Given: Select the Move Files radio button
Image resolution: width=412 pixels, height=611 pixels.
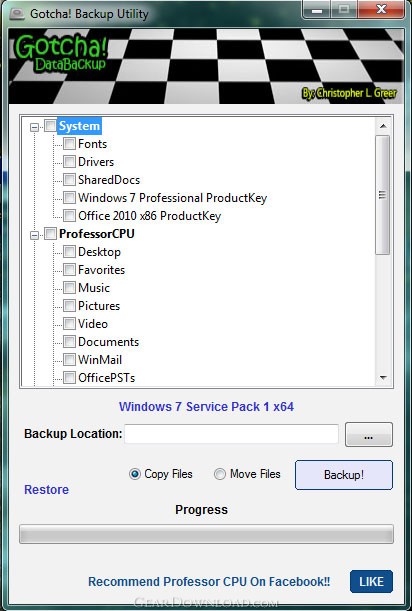Looking at the screenshot, I should 220,474.
